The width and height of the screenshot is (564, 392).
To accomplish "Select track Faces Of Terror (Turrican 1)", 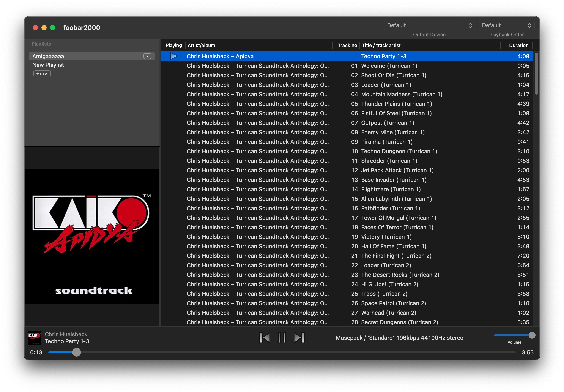I will pos(347,227).
